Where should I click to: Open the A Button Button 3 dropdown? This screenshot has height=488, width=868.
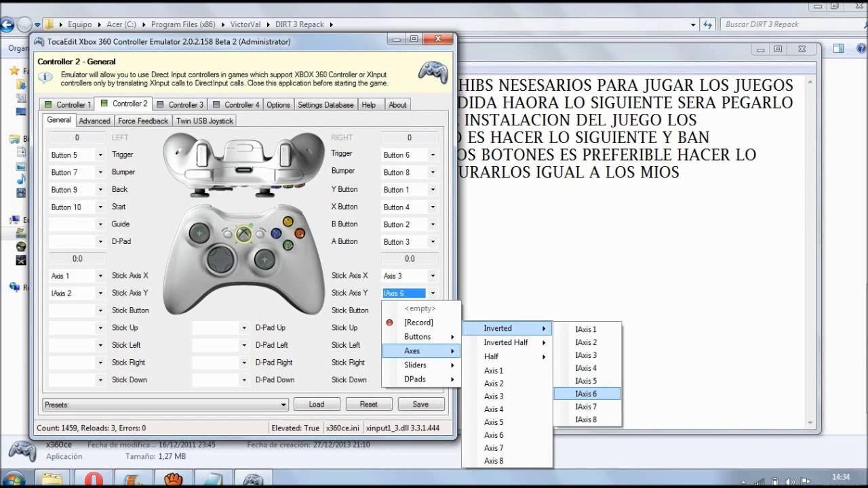(x=433, y=242)
